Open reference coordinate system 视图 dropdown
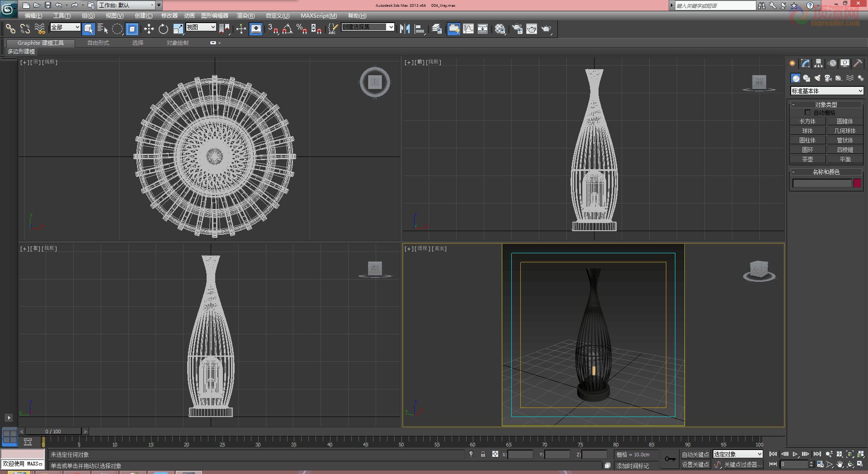The image size is (868, 474). coord(201,27)
